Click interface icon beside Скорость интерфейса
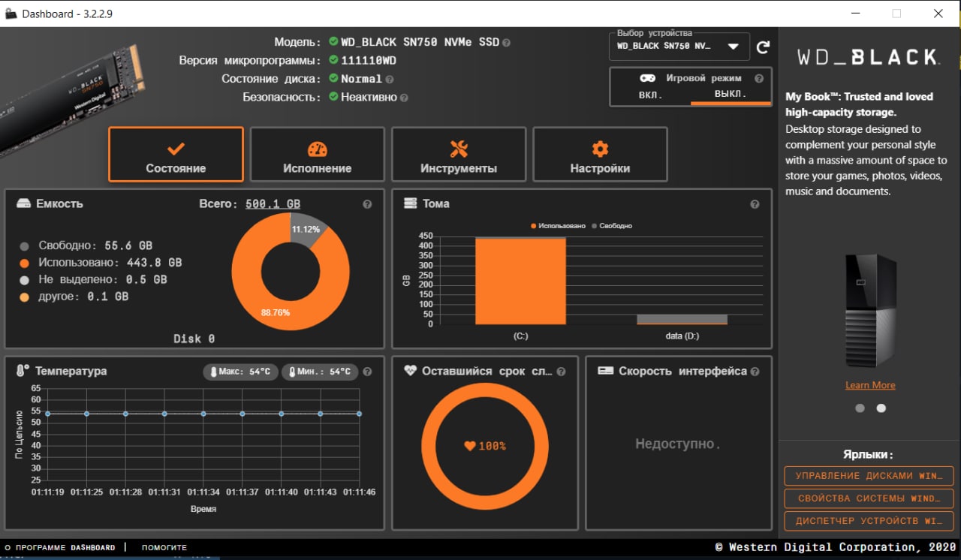The width and height of the screenshot is (961, 560). click(606, 371)
